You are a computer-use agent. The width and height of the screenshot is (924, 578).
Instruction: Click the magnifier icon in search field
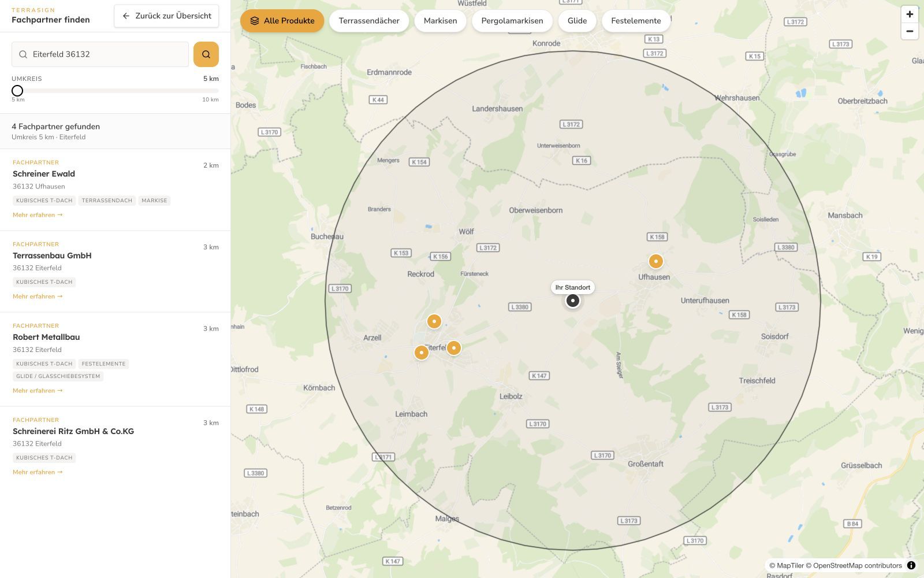[x=23, y=54]
